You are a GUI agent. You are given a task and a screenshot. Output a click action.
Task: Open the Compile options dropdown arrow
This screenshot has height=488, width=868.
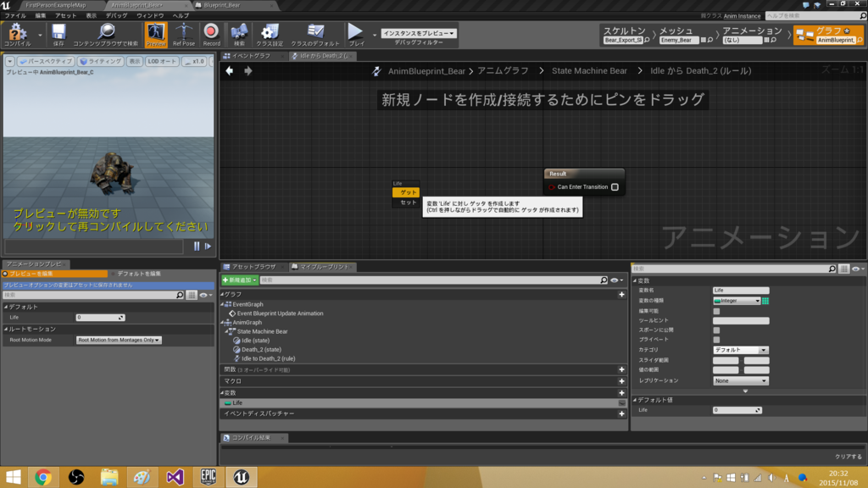tap(40, 35)
